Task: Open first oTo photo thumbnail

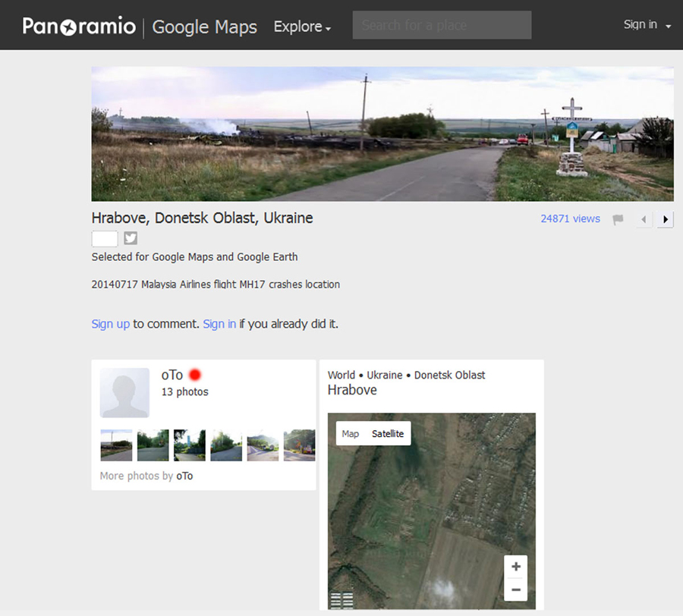Action: click(116, 445)
